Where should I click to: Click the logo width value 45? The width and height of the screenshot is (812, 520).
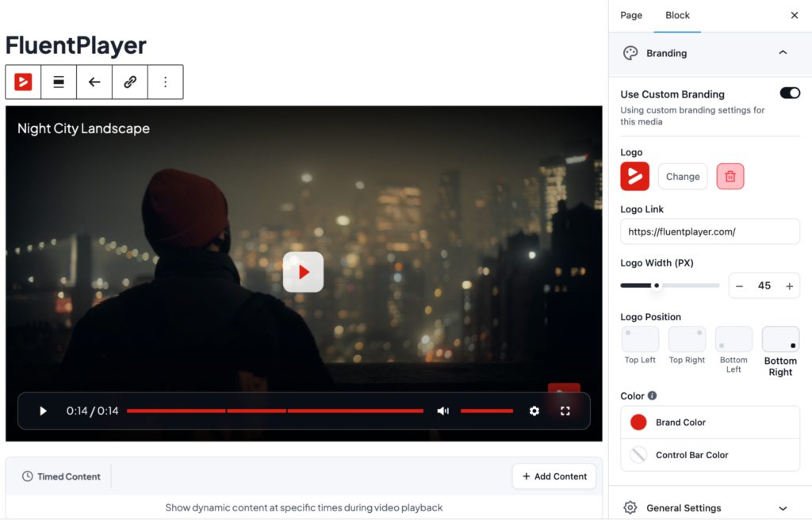pyautogui.click(x=764, y=286)
